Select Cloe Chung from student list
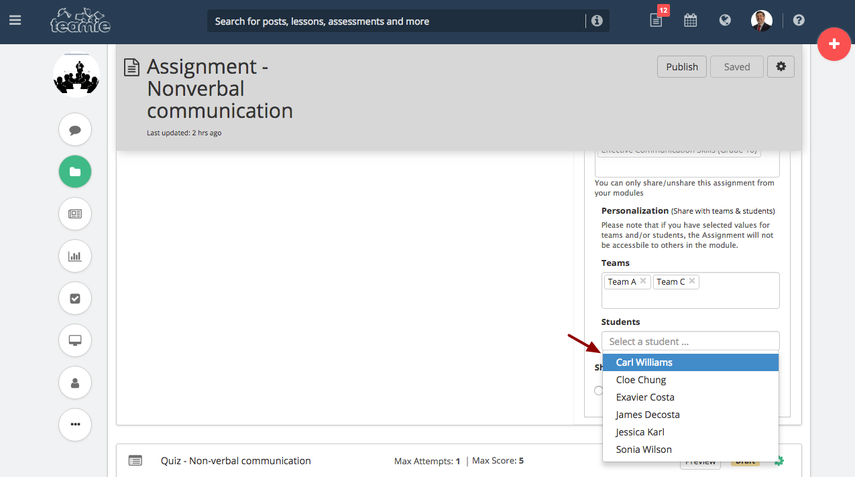The width and height of the screenshot is (855, 477). (690, 380)
